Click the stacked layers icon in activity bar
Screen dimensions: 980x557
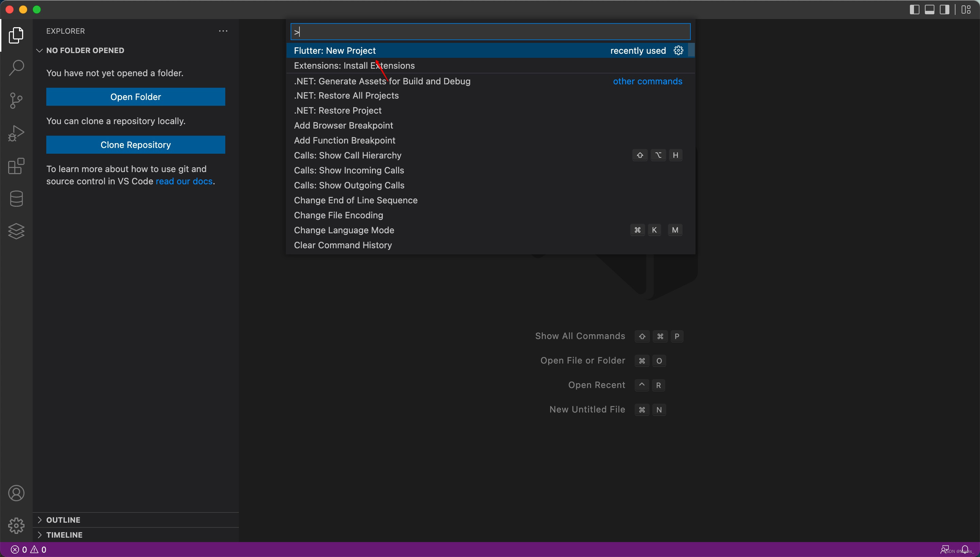[16, 231]
